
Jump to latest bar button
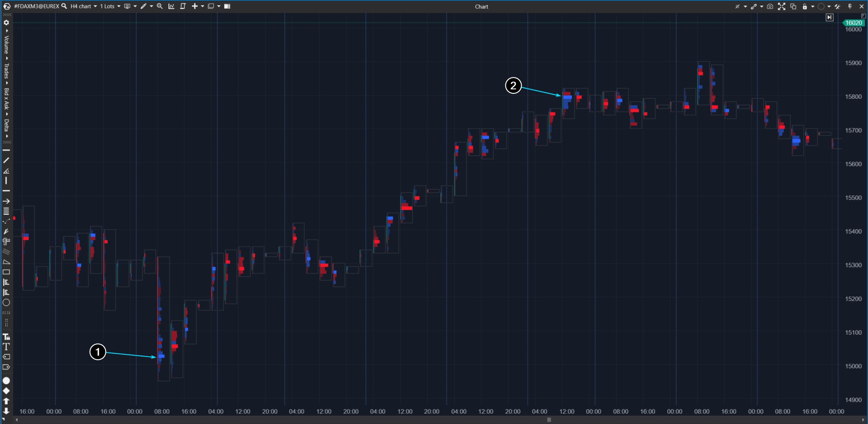click(829, 18)
